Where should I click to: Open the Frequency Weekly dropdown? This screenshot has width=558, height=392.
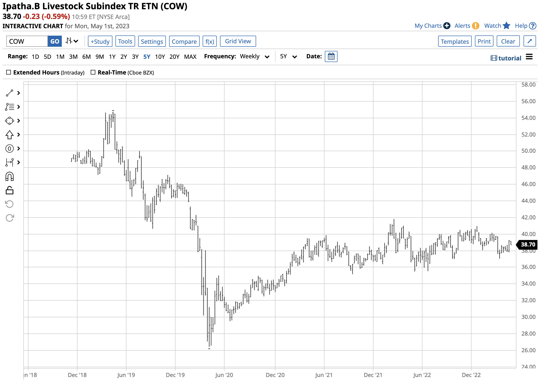(x=254, y=57)
